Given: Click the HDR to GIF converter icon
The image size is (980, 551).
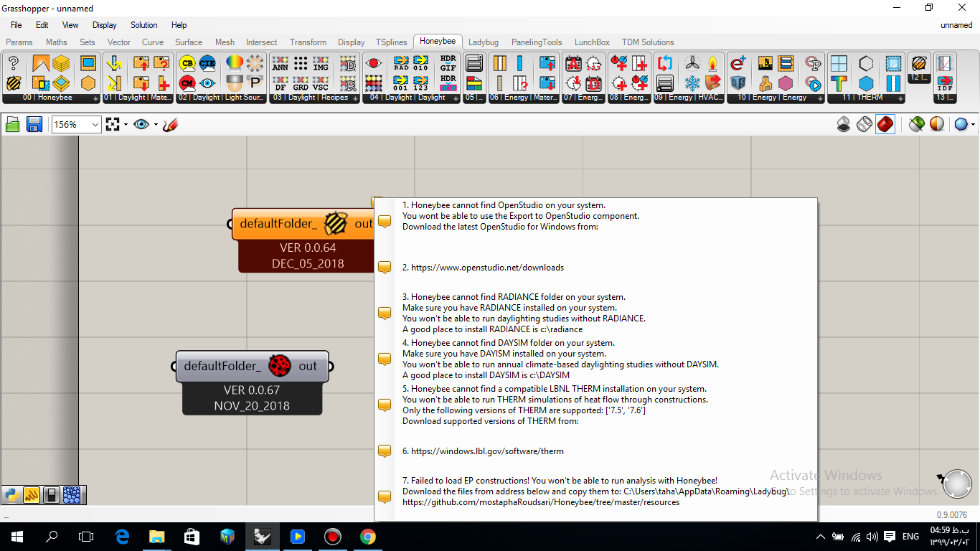Looking at the screenshot, I should tap(448, 63).
